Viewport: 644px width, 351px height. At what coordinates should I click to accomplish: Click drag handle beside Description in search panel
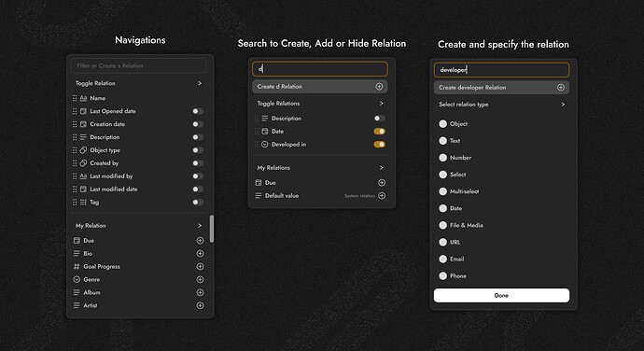[257, 119]
